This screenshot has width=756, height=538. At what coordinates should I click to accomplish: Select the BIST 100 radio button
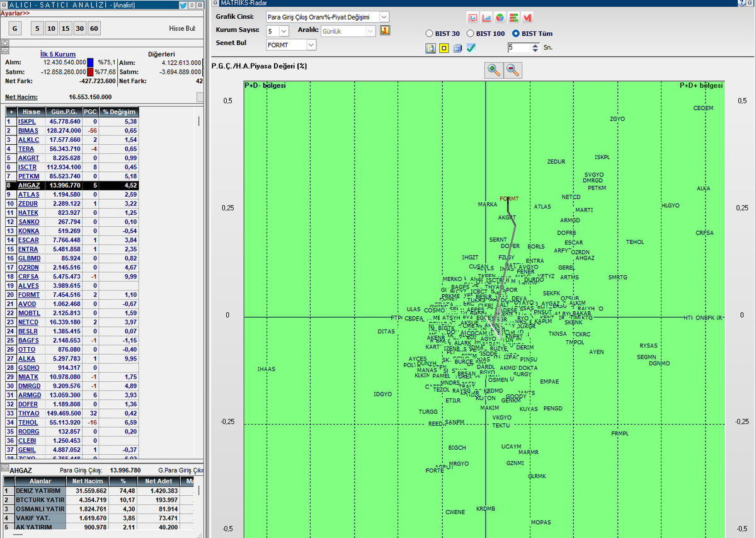(x=471, y=33)
